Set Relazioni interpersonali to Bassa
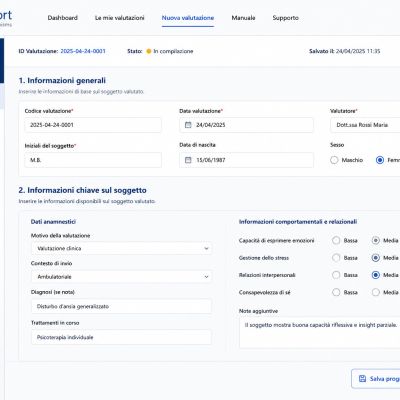Viewport: 400px width, 400px height. pos(336,275)
